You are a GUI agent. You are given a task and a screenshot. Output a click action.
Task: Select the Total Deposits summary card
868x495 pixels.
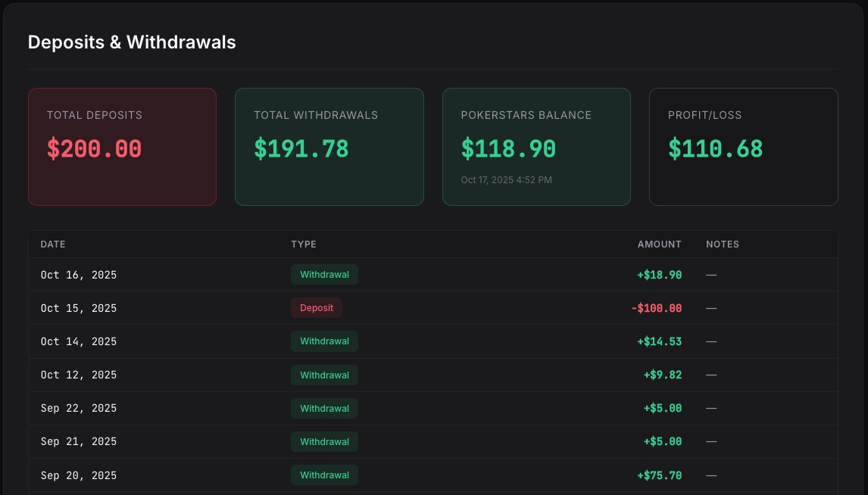tap(122, 146)
